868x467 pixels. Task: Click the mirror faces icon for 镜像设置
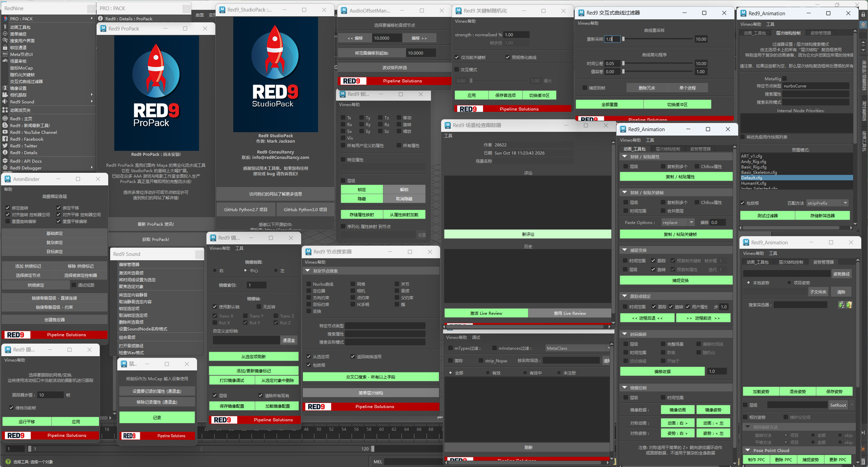5,88
